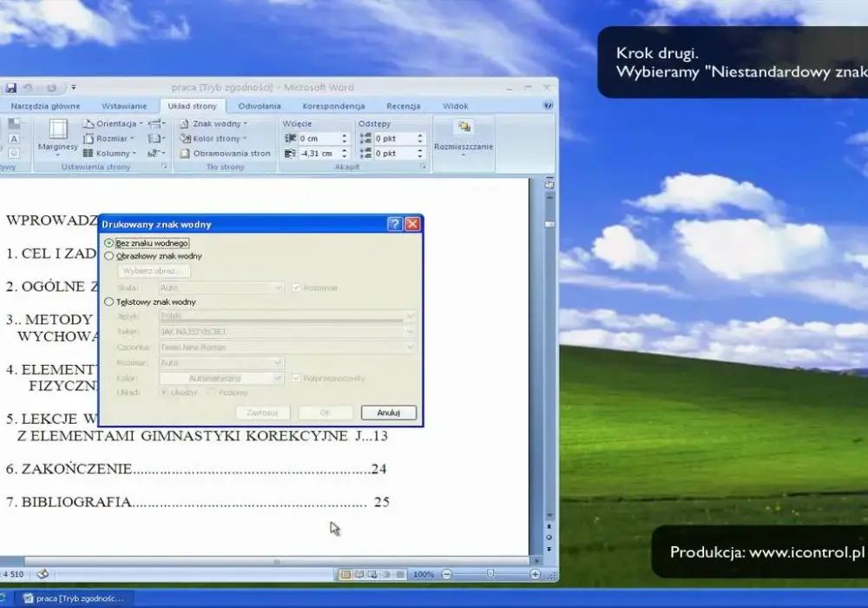Click the Undo arrow in quick access toolbar
This screenshot has width=868, height=608.
28,88
